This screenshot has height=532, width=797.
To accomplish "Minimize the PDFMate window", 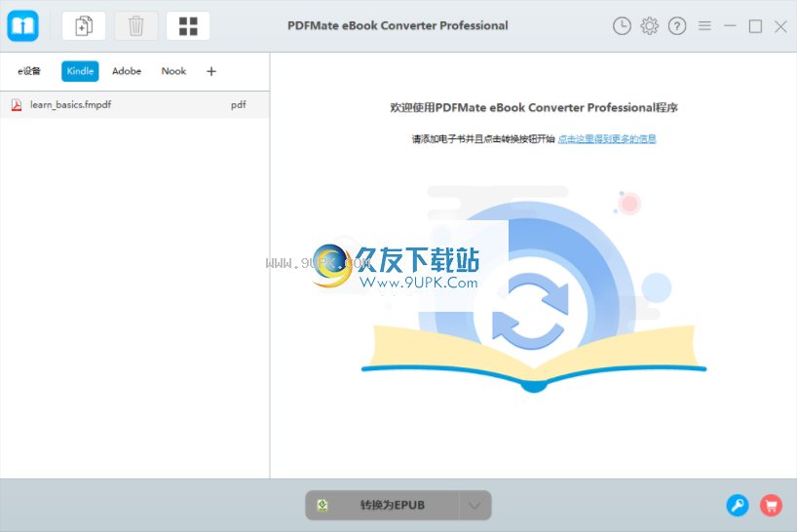I will (730, 26).
